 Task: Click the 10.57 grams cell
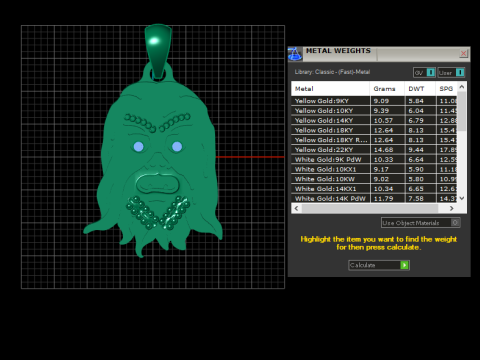(x=387, y=120)
